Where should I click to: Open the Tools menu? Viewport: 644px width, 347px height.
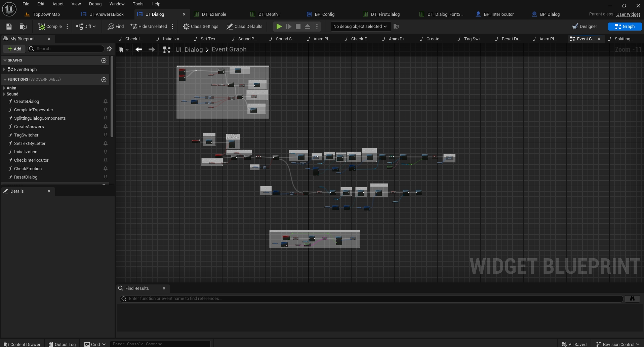point(138,4)
